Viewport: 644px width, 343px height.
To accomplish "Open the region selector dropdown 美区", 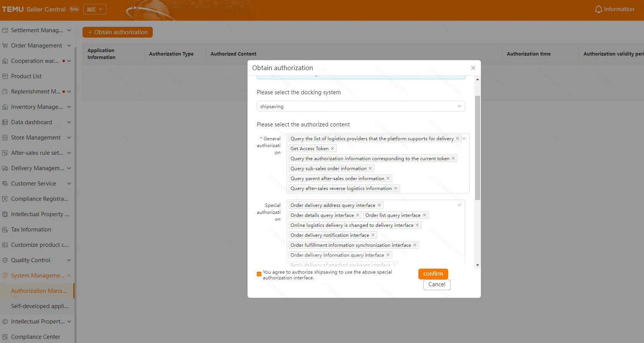I will (x=95, y=9).
